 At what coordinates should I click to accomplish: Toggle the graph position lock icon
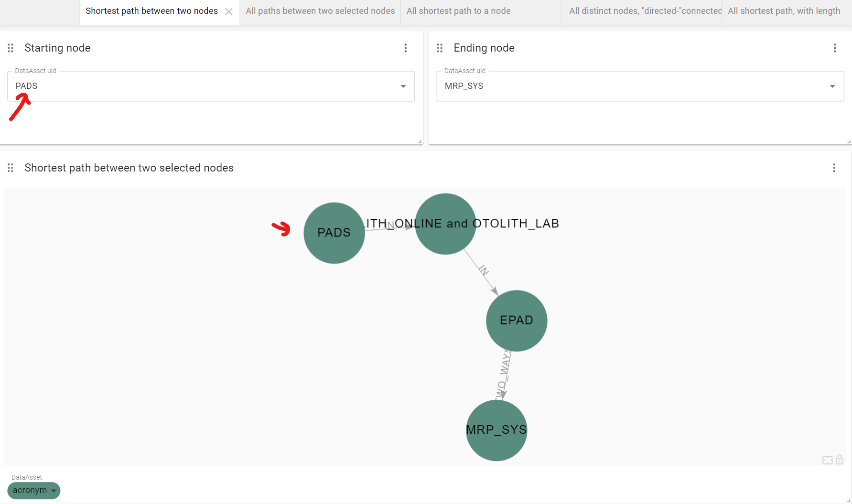click(840, 460)
